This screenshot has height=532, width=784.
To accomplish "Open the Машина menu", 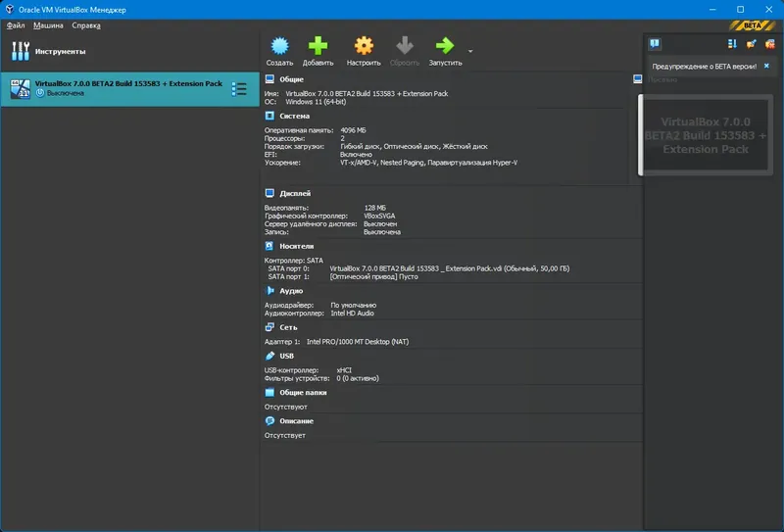I will [48, 25].
